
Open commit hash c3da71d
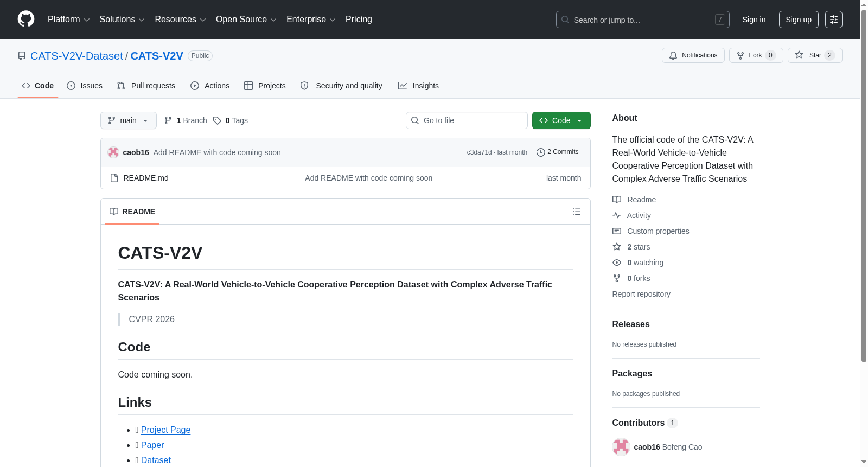click(x=479, y=152)
